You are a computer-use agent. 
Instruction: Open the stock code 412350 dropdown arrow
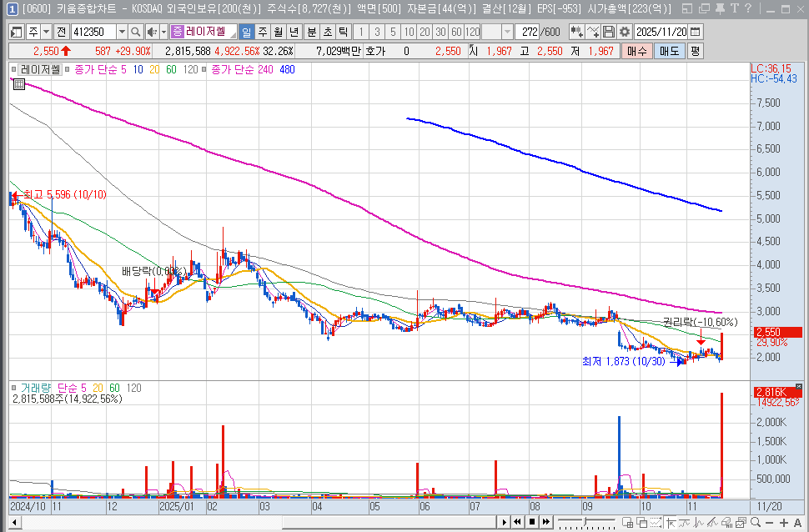[122, 32]
